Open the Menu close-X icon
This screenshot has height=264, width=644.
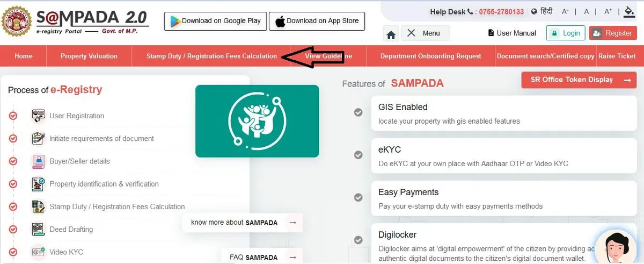pos(412,33)
